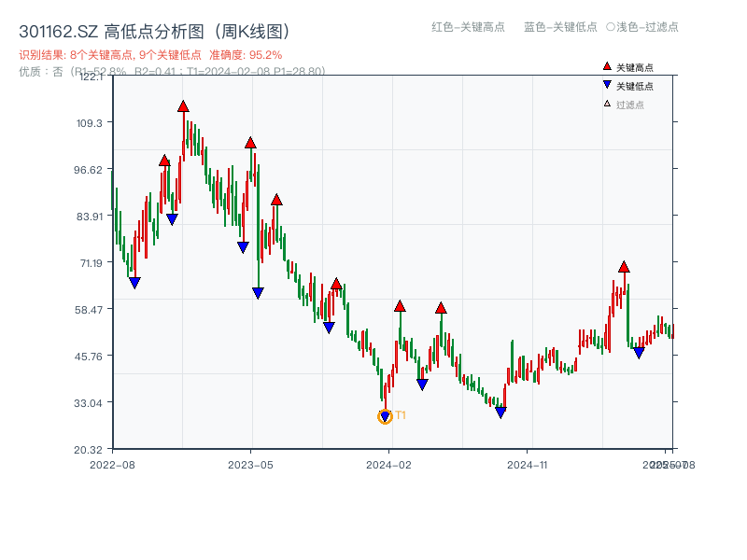This screenshot has width=747, height=560.
Task: Click the red high-point marker above the chart peak
Action: pos(183,105)
